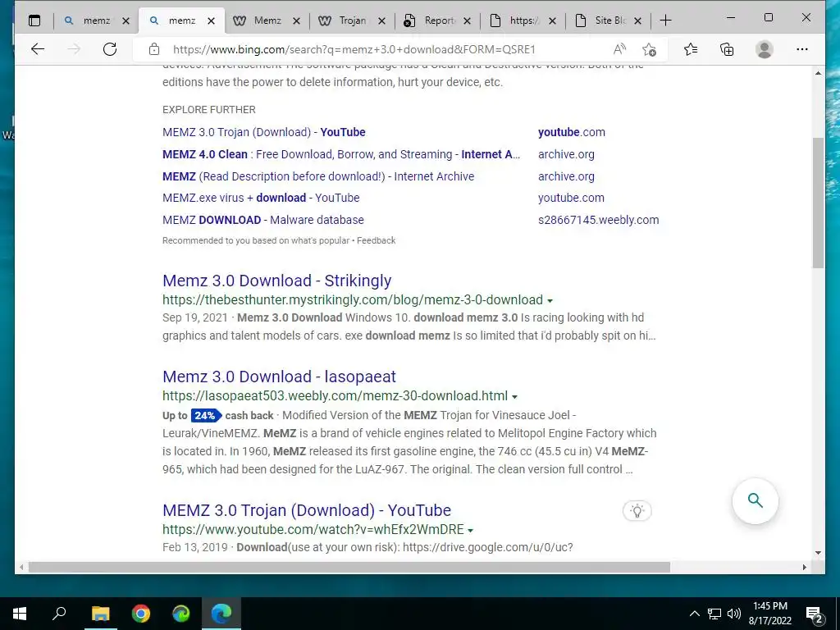Click the scroll up arrow
The image size is (840, 630).
click(818, 73)
